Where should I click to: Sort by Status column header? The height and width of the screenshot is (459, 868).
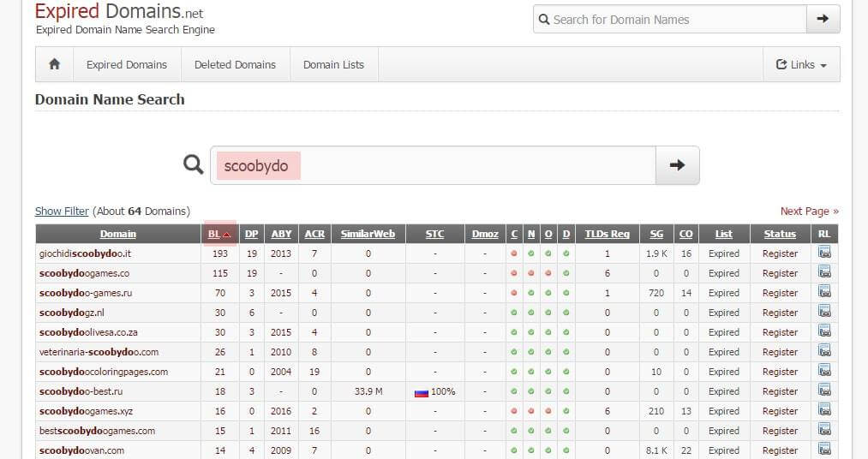(780, 234)
